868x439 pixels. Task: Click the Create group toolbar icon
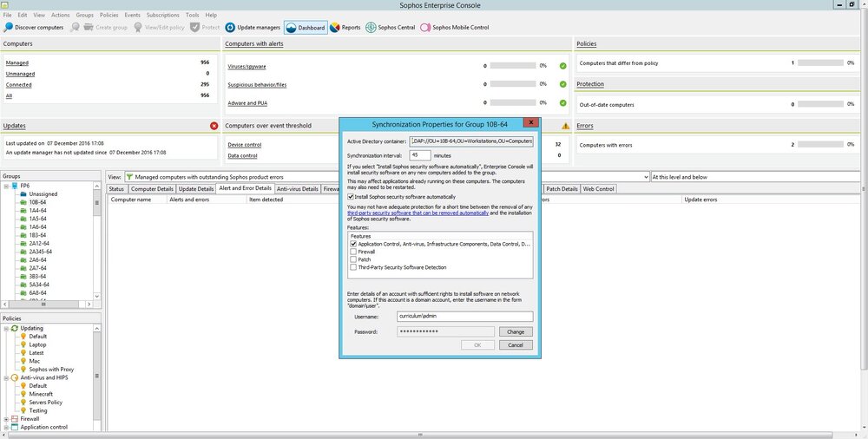coord(89,27)
